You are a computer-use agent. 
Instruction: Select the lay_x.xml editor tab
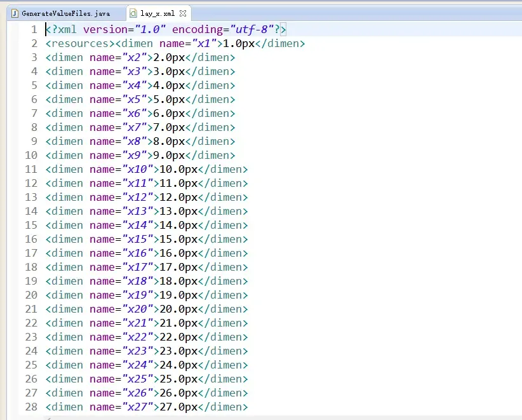(157, 13)
